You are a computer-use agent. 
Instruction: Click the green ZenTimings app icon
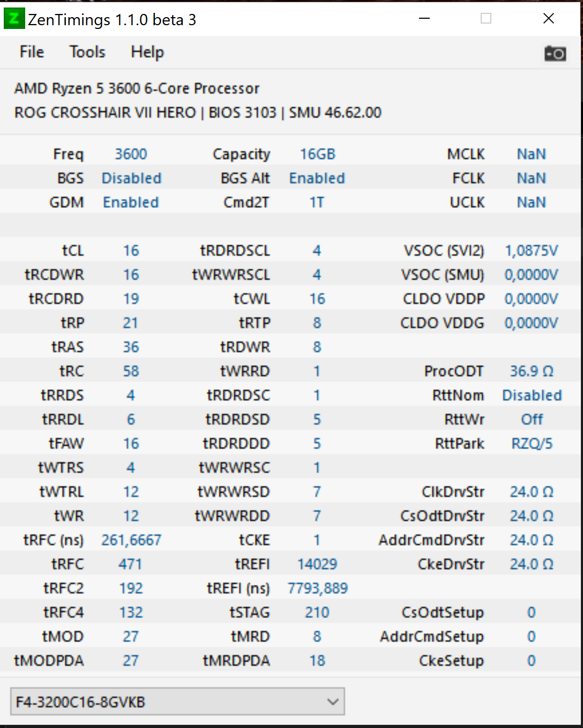(x=14, y=19)
